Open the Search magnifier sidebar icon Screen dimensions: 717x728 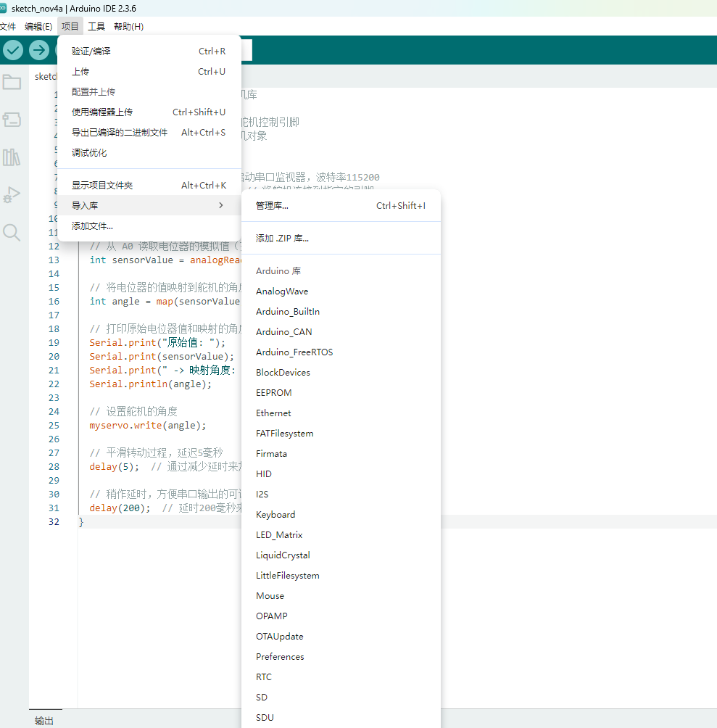[x=12, y=232]
